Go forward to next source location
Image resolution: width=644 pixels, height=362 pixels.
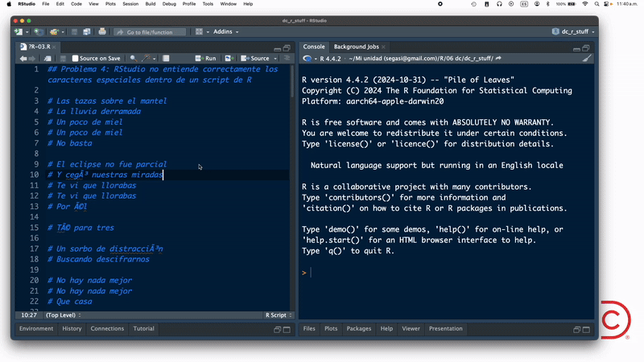point(32,59)
